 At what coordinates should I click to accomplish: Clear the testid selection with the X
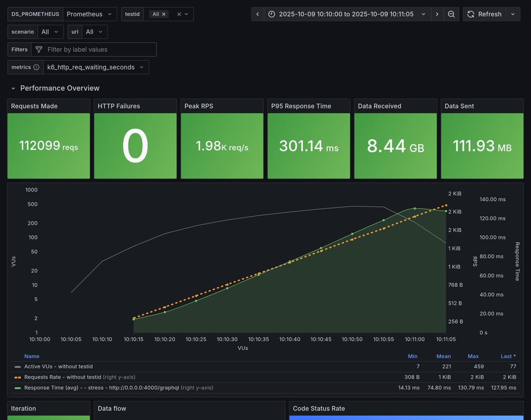178,14
